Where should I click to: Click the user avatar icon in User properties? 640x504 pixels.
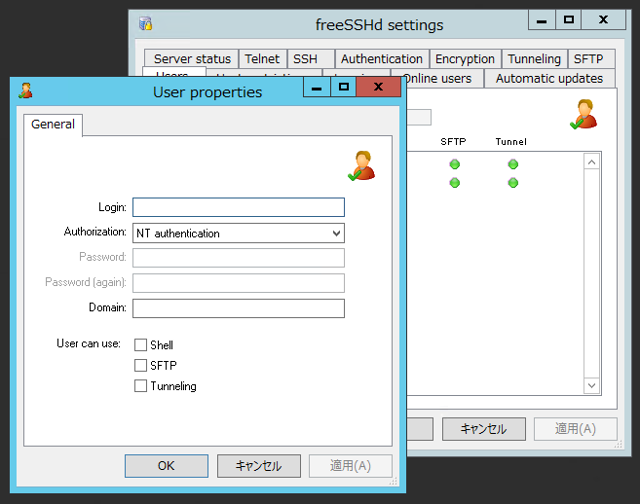tap(362, 165)
